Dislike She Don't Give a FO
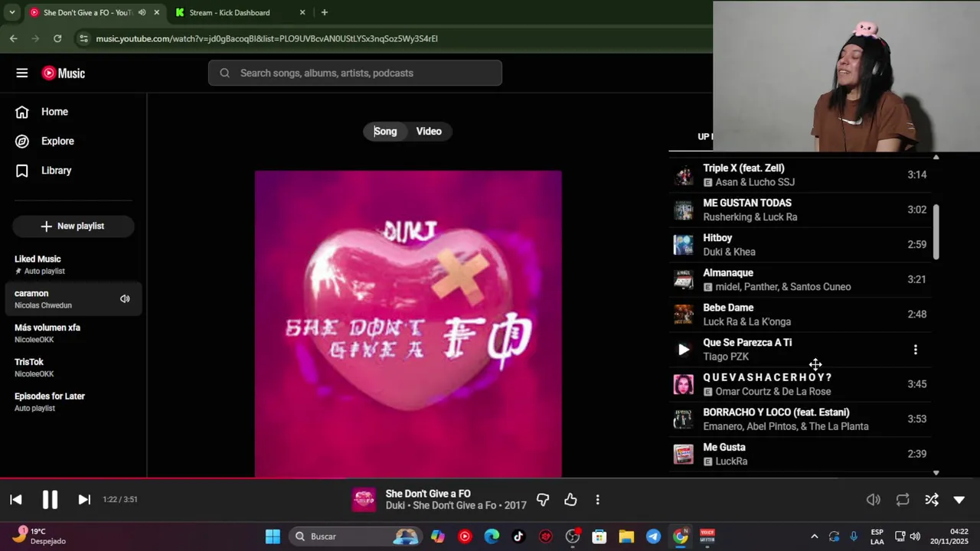 (543, 500)
